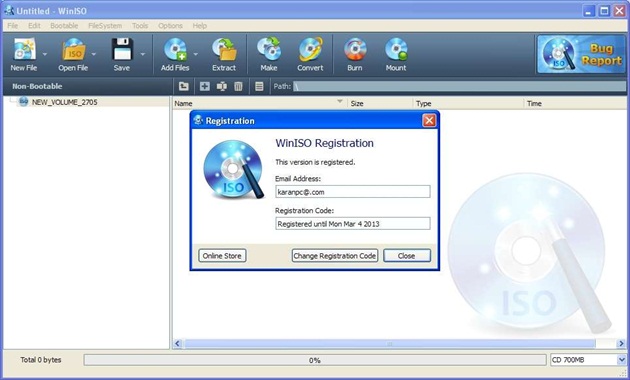The image size is (630, 380).
Task: Click the Save floppy disk icon
Action: point(122,50)
